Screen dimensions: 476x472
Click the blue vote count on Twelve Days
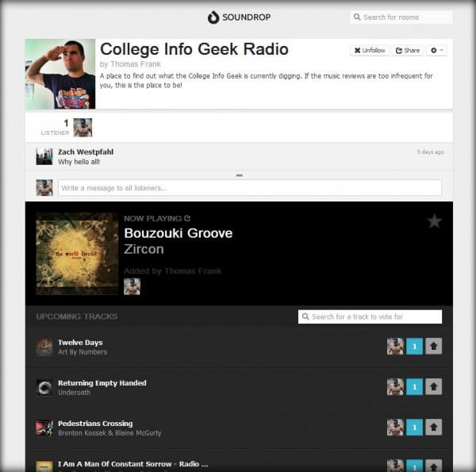(414, 347)
